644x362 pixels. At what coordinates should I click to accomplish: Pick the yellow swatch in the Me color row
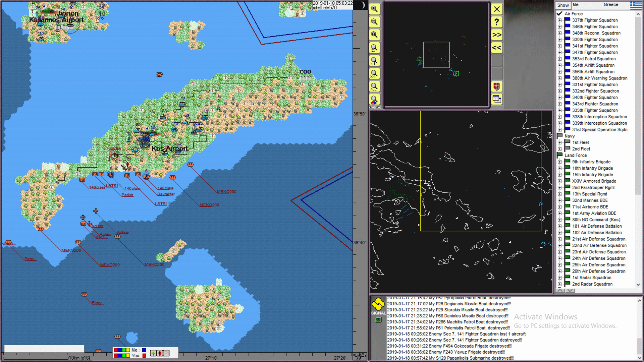coord(128,350)
